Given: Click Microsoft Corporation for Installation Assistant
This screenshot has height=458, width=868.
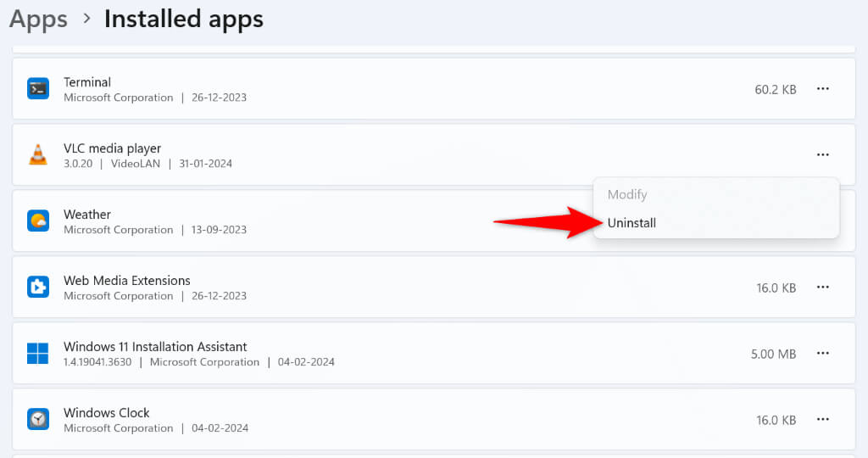Looking at the screenshot, I should [x=205, y=362].
